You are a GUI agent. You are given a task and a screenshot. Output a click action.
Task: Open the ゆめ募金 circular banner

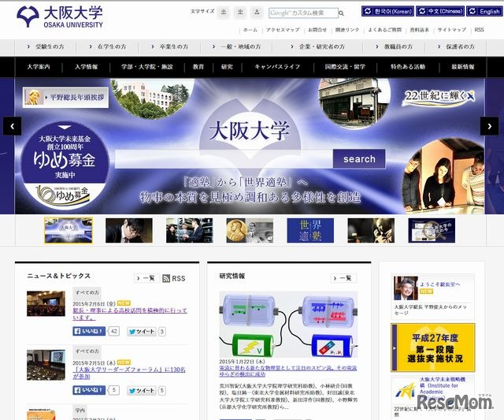coord(65,165)
